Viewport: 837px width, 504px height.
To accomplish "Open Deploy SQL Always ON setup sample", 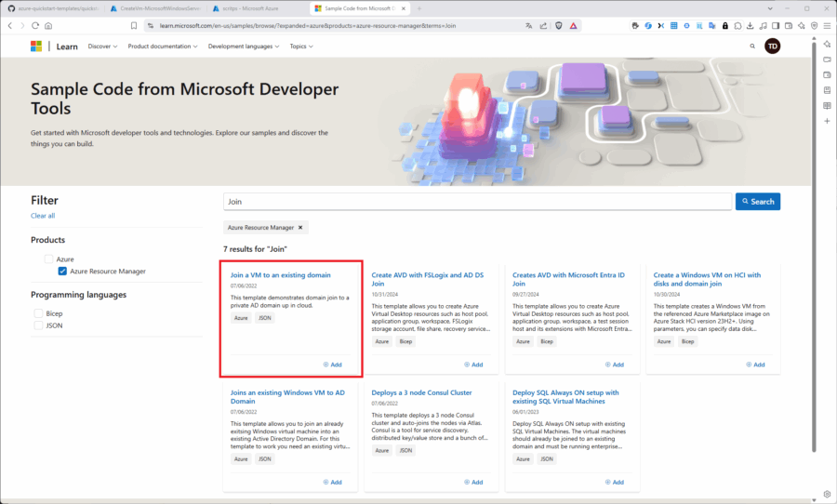I will click(565, 397).
